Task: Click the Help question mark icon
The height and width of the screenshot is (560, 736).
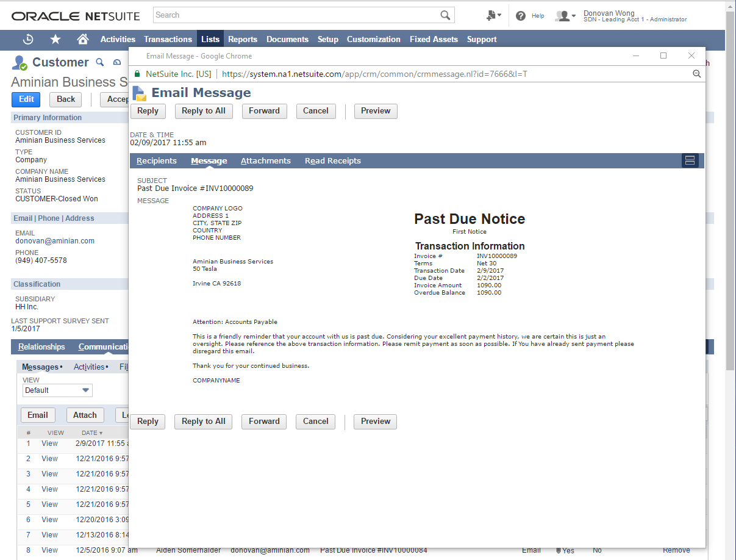Action: 521,16
